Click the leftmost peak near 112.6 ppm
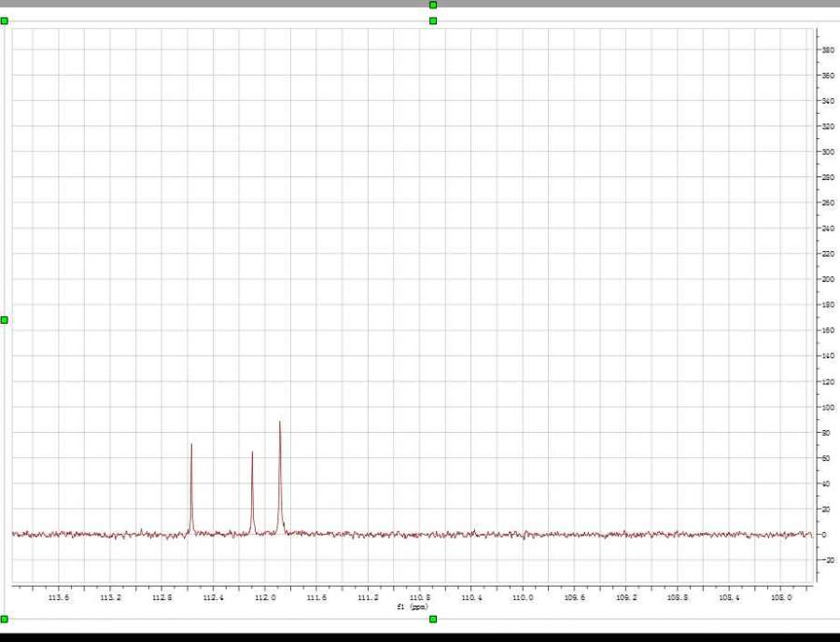The width and height of the screenshot is (840, 642). point(191,487)
